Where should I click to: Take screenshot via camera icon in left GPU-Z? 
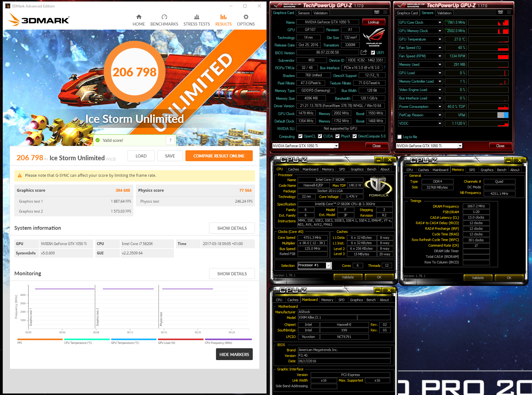click(x=377, y=12)
